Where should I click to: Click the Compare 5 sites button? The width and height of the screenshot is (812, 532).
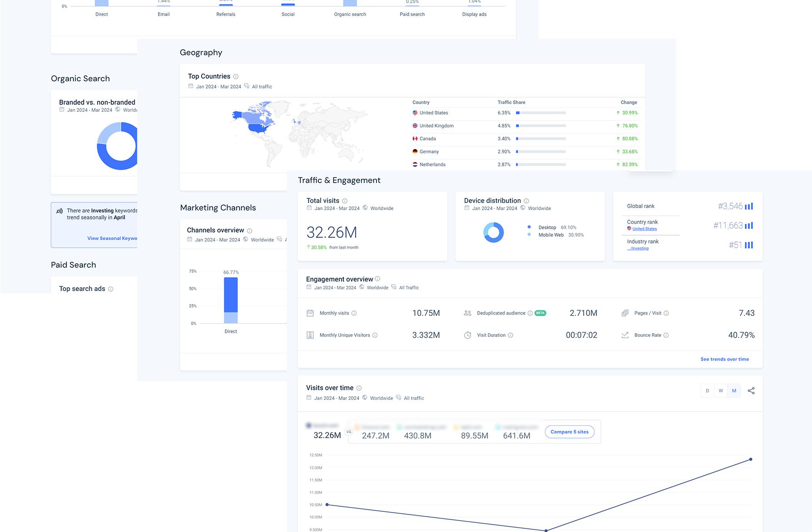coord(569,432)
